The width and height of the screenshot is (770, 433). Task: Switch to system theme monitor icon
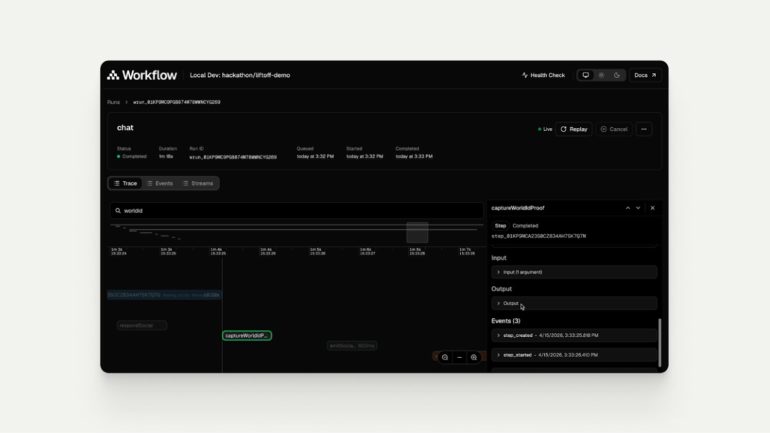pos(586,75)
